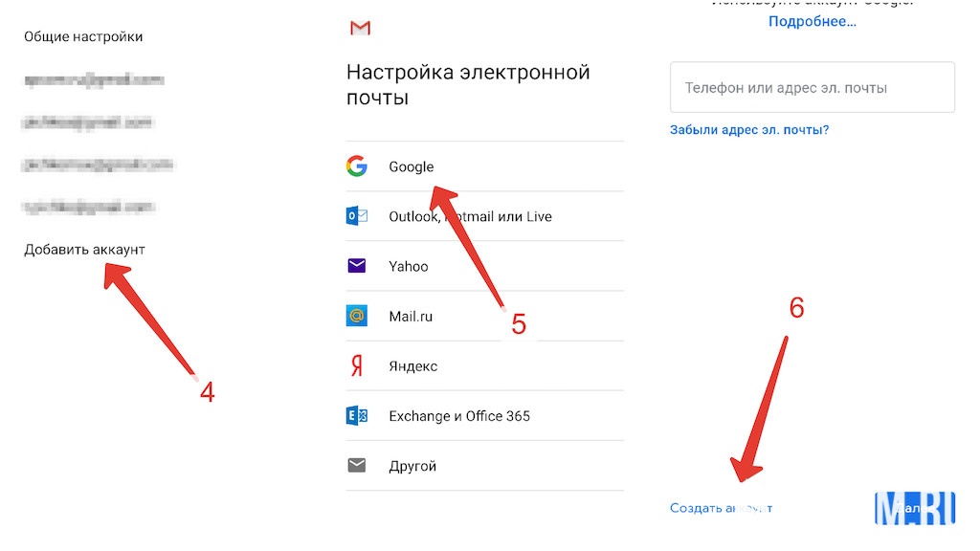The height and width of the screenshot is (551, 980).
Task: Click Забыли адрес эл. почты? link
Action: (749, 130)
